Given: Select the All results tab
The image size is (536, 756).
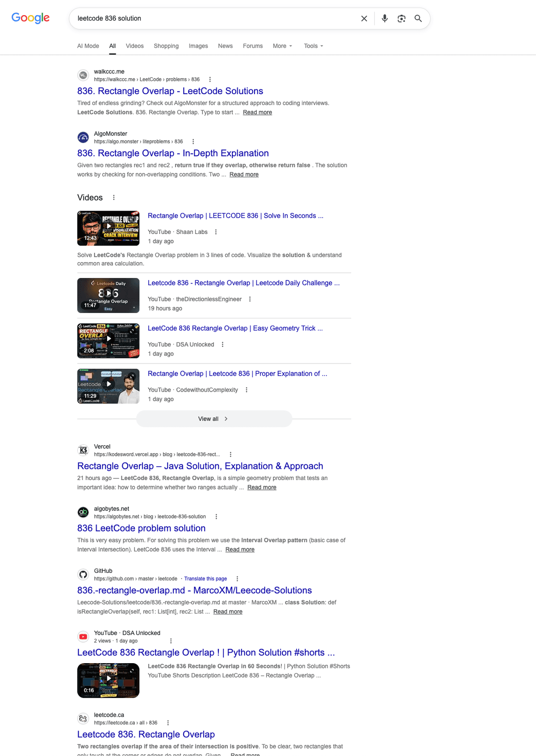Looking at the screenshot, I should coord(113,46).
